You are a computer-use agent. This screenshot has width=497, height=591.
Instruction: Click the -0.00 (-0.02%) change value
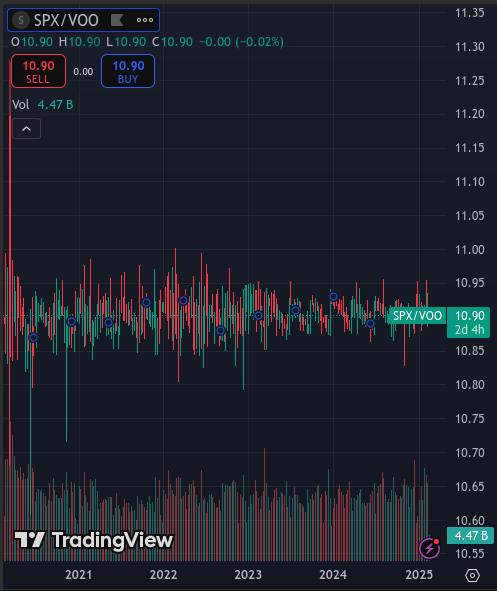point(241,42)
